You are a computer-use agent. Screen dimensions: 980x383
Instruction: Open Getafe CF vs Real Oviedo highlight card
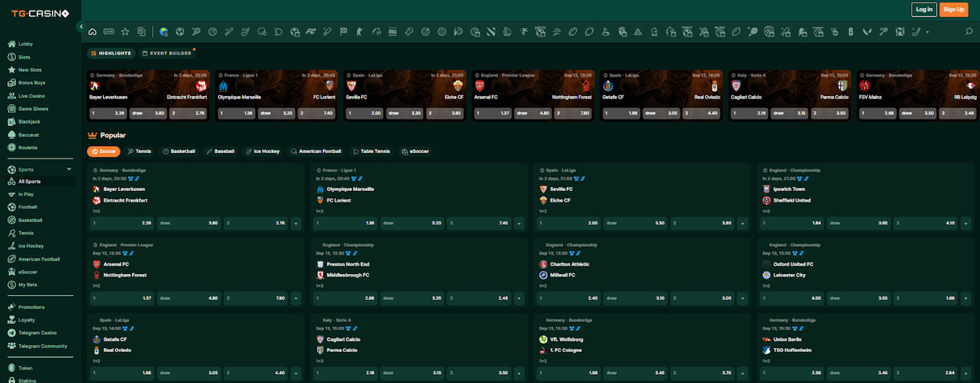coord(662,96)
